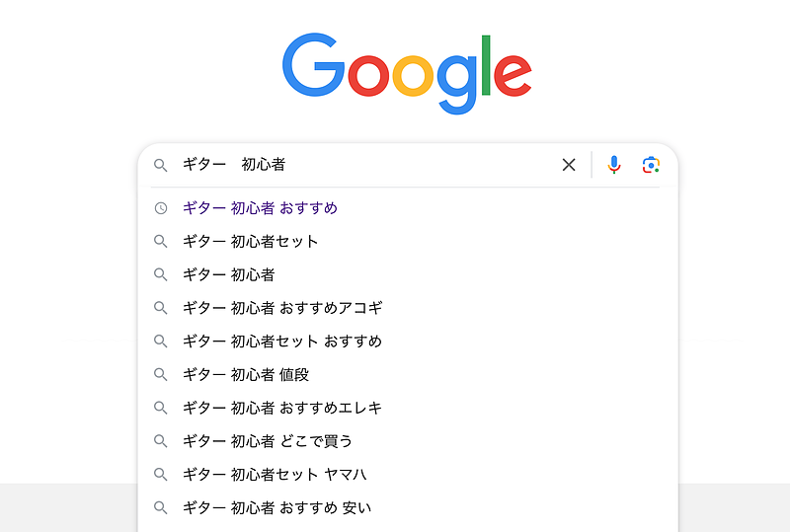Select suggestion ギター 初心者 値段
The width and height of the screenshot is (790, 532).
pyautogui.click(x=245, y=375)
